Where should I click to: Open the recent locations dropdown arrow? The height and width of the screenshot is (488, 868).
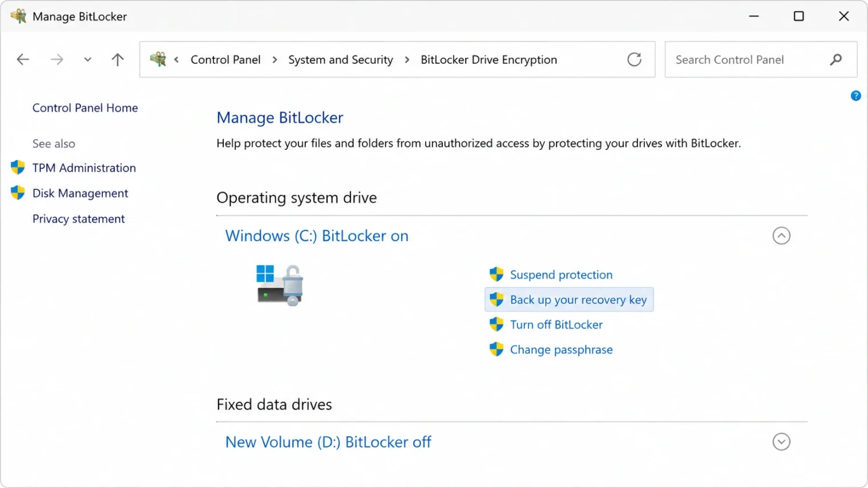point(87,59)
